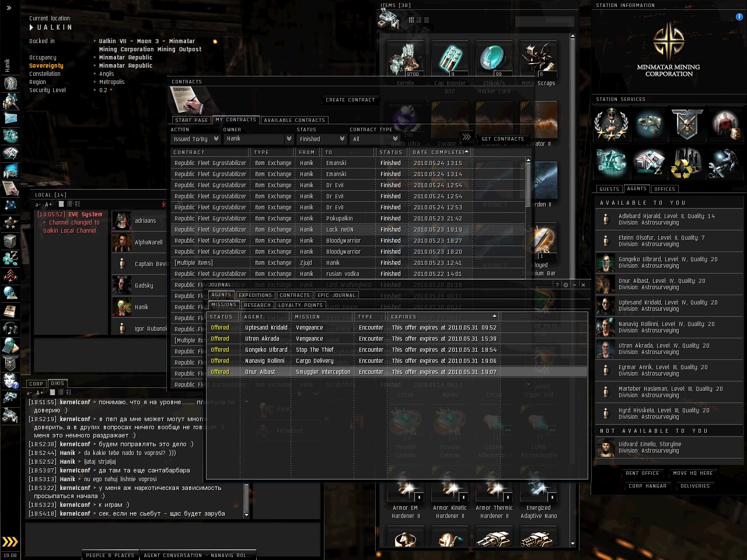This screenshot has width=747, height=560.
Task: Open the Status dropdown showing Finished
Action: (x=322, y=139)
